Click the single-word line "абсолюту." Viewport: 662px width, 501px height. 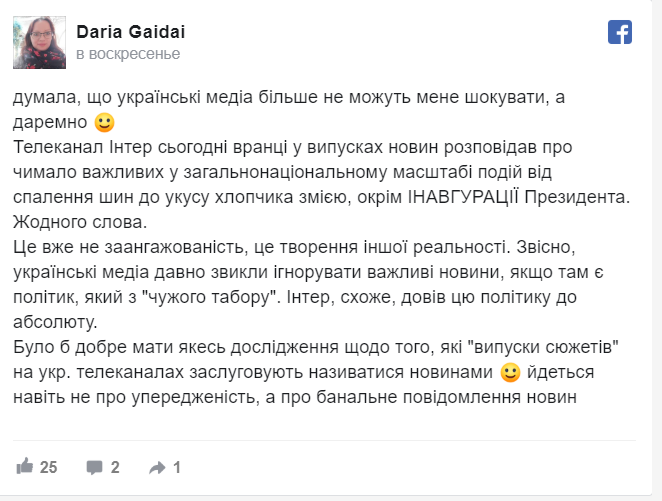click(55, 322)
